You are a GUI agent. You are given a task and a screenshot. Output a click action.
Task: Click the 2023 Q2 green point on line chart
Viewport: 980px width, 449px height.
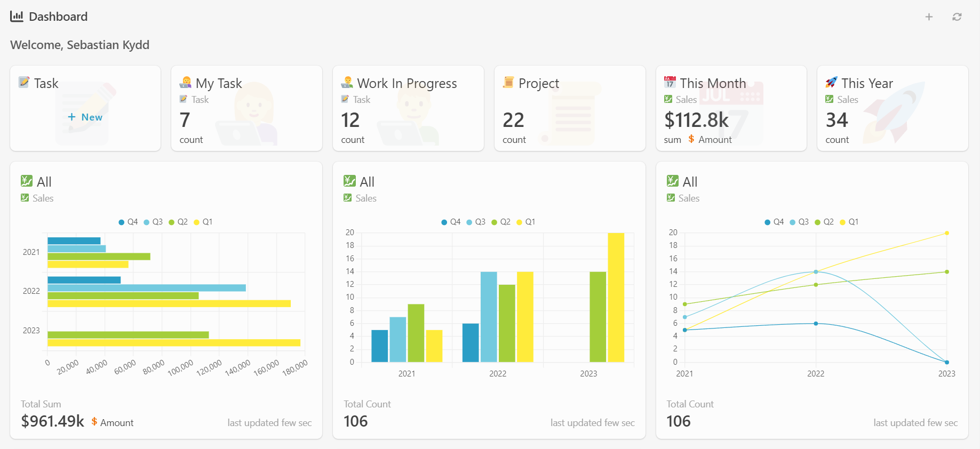(x=947, y=272)
